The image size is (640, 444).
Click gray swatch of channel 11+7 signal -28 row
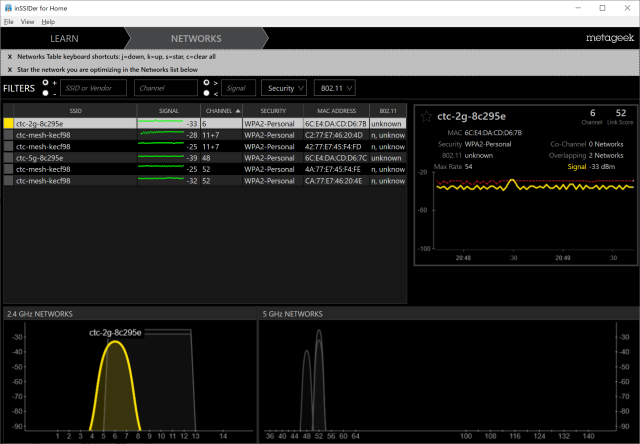pyautogui.click(x=9, y=135)
